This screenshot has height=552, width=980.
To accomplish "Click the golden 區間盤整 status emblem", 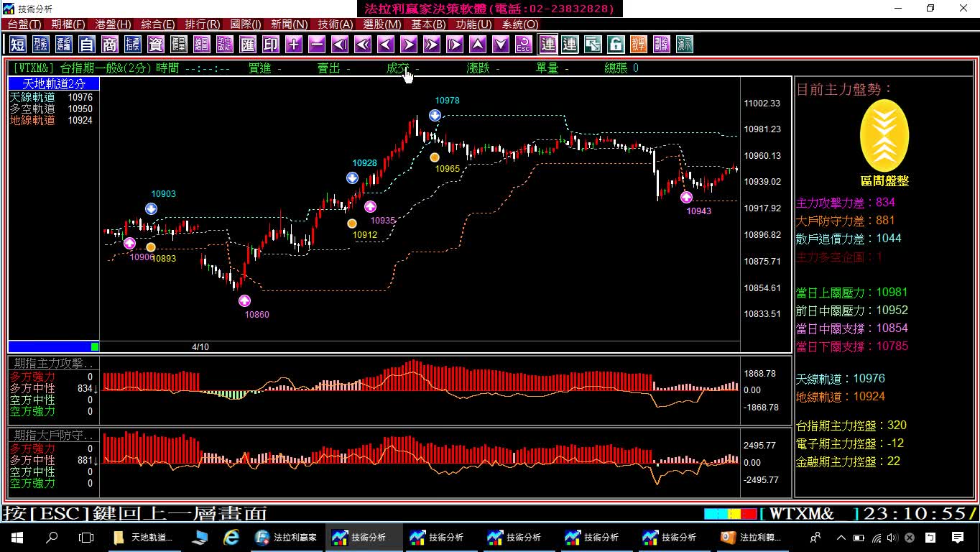I will pos(884,137).
